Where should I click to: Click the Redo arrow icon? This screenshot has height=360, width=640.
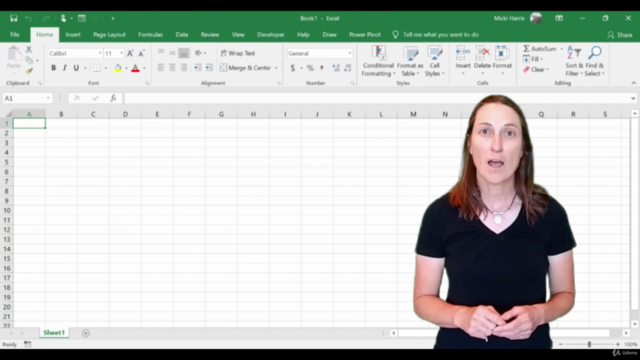[x=46, y=18]
